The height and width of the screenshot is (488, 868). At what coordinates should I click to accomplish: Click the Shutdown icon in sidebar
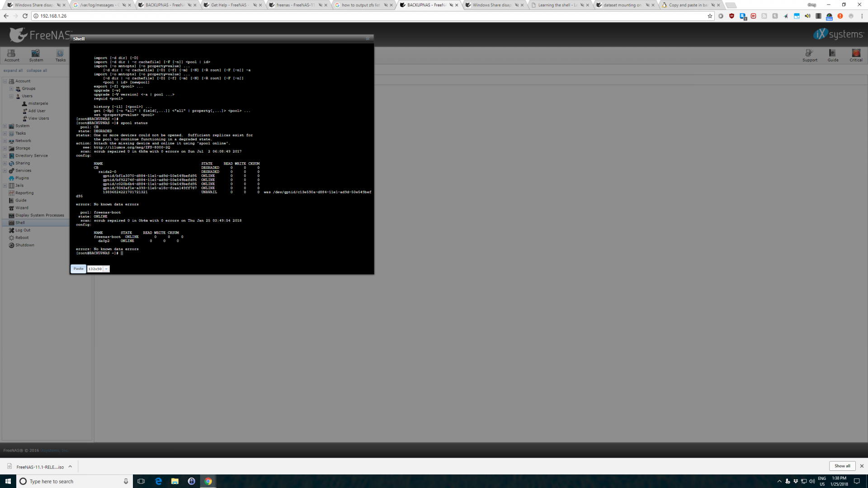coord(12,245)
